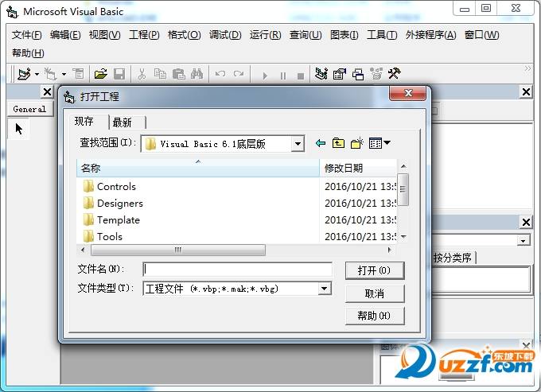Viewport: 541px width, 392px height.
Task: Open the 文件(F) menu
Action: (26, 35)
